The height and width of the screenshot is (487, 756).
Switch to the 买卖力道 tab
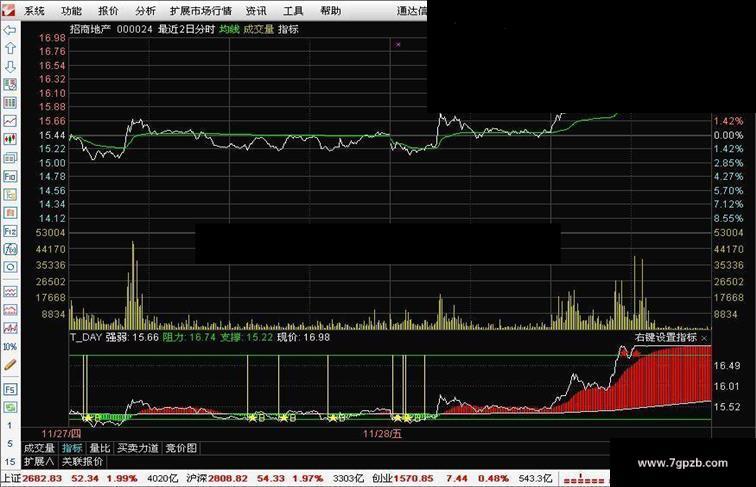138,448
